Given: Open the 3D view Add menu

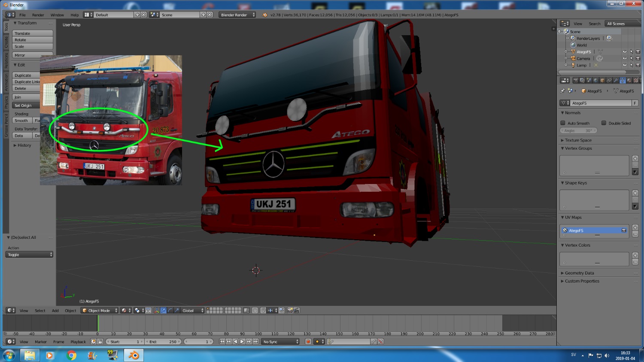Looking at the screenshot, I should click(x=55, y=311).
